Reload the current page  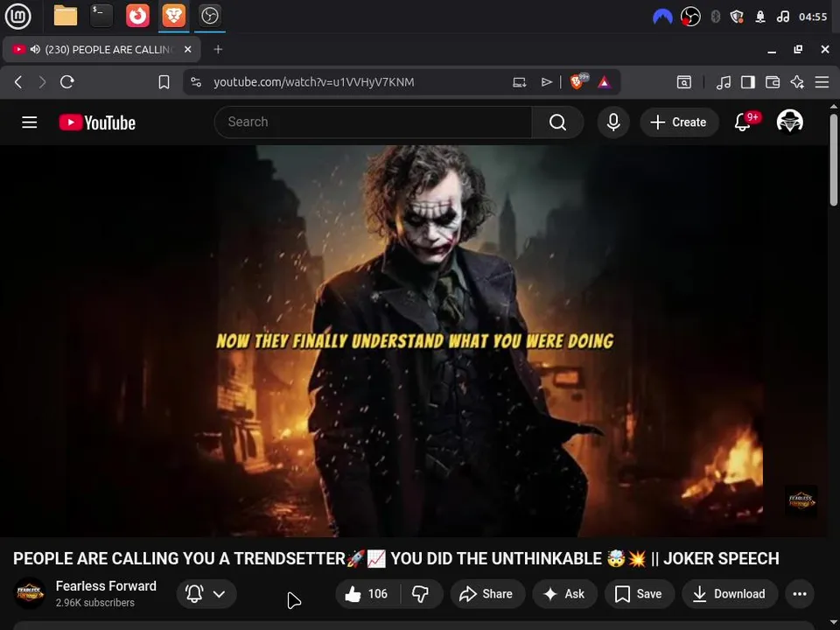[x=67, y=82]
